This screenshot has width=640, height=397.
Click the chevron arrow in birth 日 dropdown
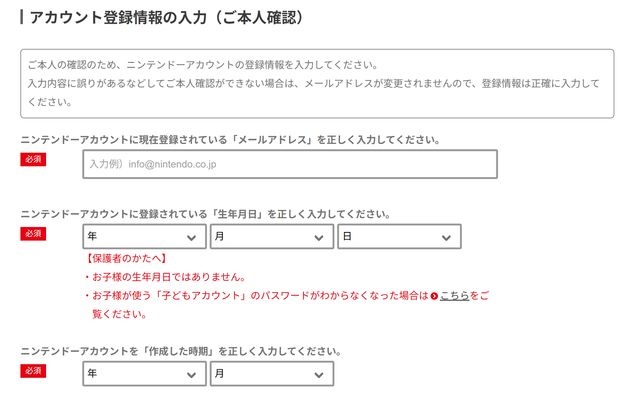pos(446,237)
